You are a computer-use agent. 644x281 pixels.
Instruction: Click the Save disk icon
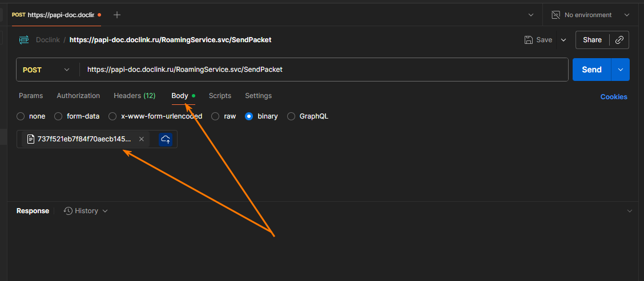[529, 40]
